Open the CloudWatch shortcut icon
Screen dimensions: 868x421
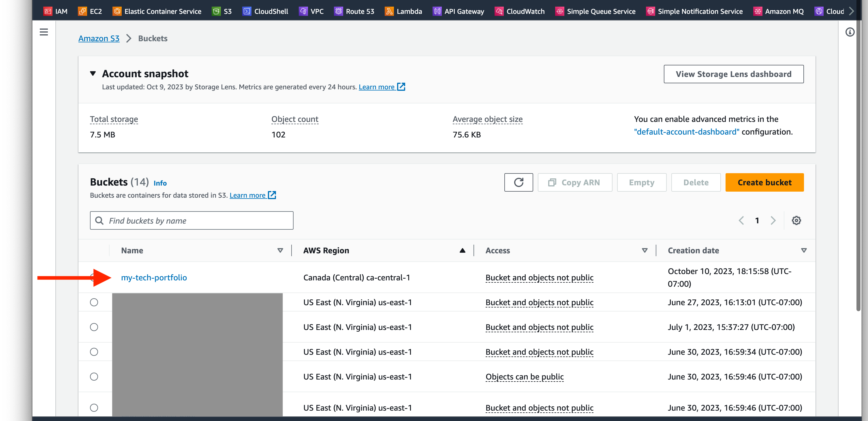[x=499, y=11]
